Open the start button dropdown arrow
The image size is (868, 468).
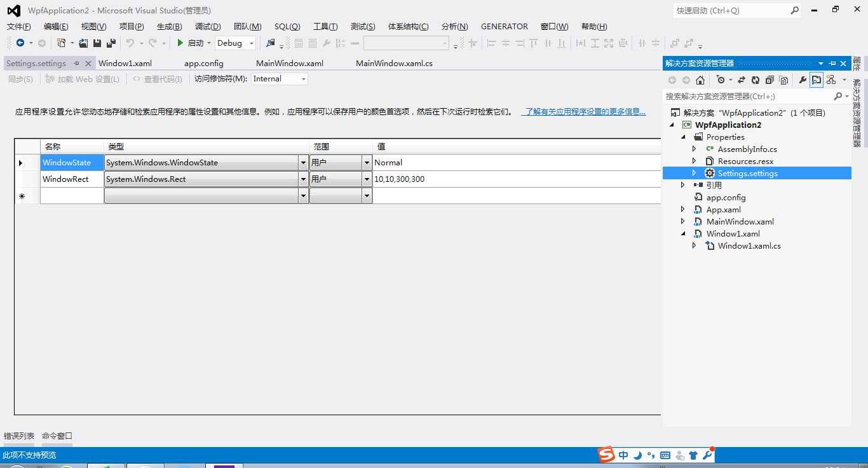pos(208,43)
